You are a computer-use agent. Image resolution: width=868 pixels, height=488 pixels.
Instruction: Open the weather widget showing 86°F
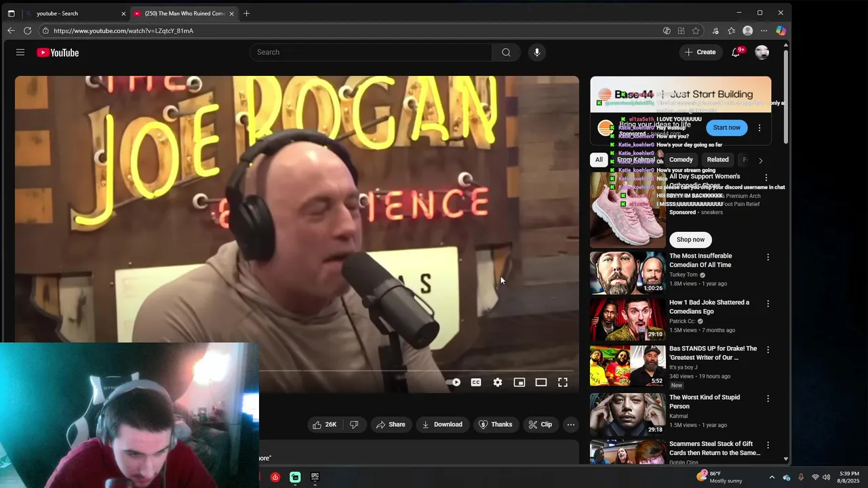(x=719, y=477)
